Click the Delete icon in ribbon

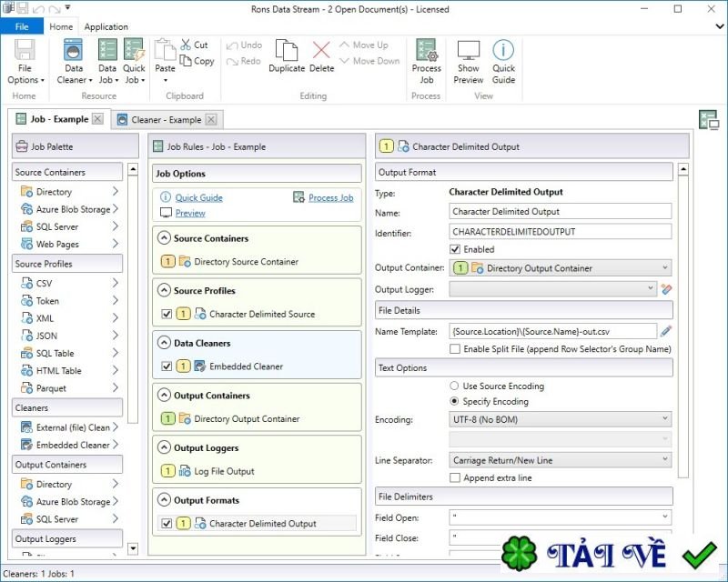click(x=321, y=56)
